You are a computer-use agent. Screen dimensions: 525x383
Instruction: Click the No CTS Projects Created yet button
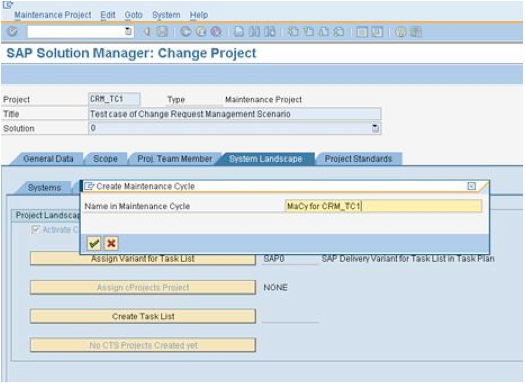[x=143, y=345]
